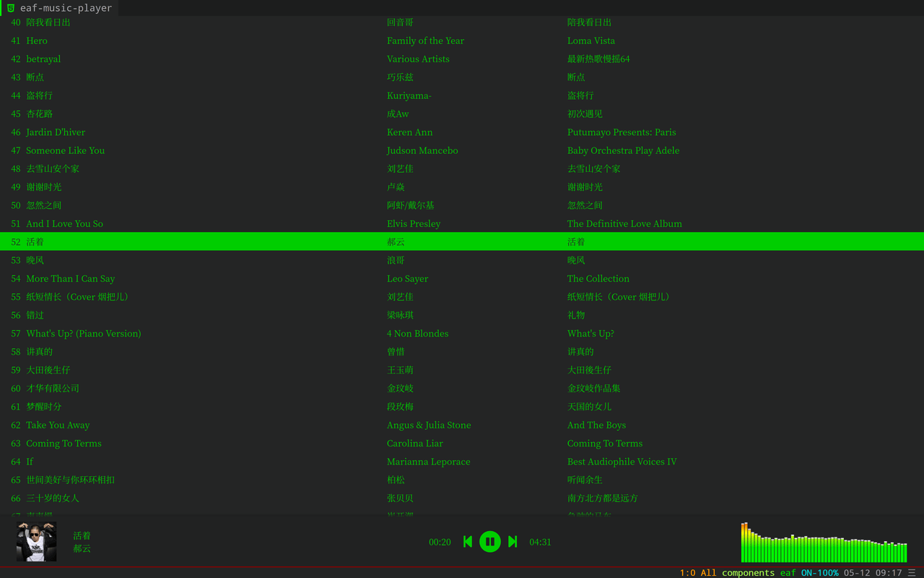Skip to the previous track
Image resolution: width=924 pixels, height=578 pixels.
pos(468,541)
